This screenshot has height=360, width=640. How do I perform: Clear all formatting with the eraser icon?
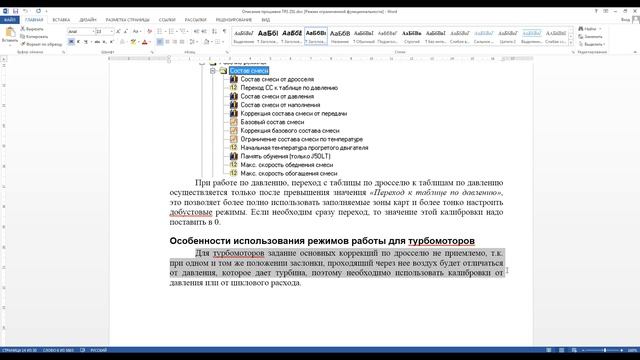coord(149,31)
